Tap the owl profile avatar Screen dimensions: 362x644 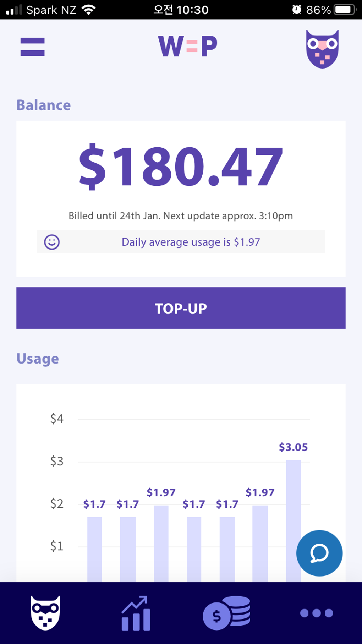(x=322, y=49)
